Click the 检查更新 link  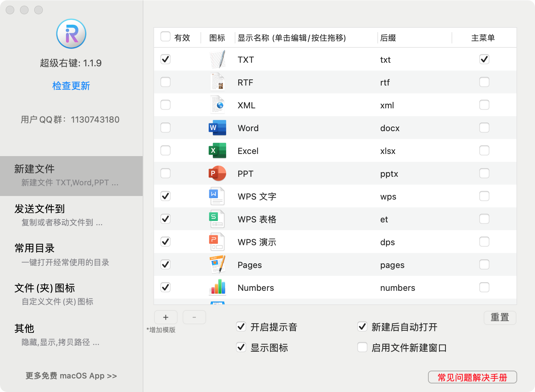(x=71, y=86)
